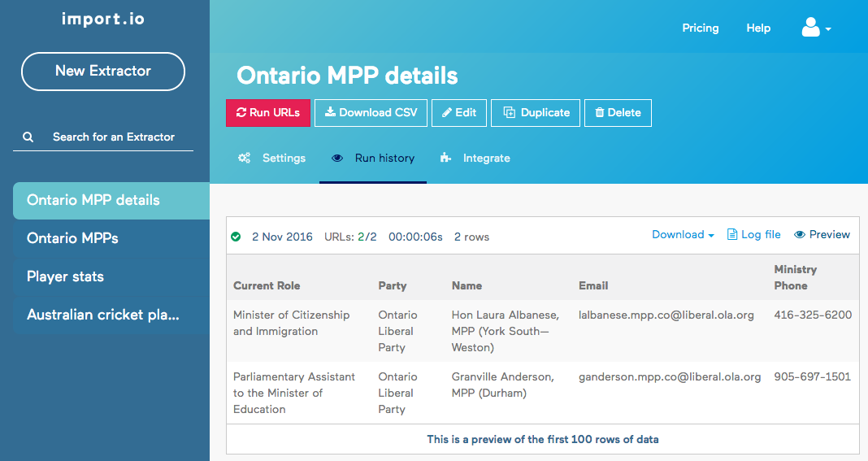Viewport: 868px width, 461px height.
Task: Open the Download dropdown in run row
Action: [684, 234]
